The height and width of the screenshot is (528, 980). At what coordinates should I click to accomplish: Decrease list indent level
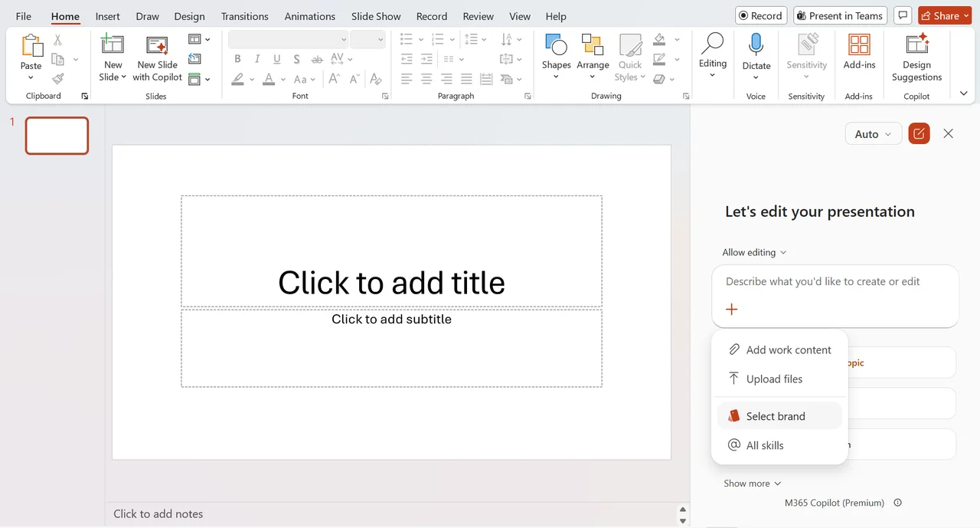[407, 59]
